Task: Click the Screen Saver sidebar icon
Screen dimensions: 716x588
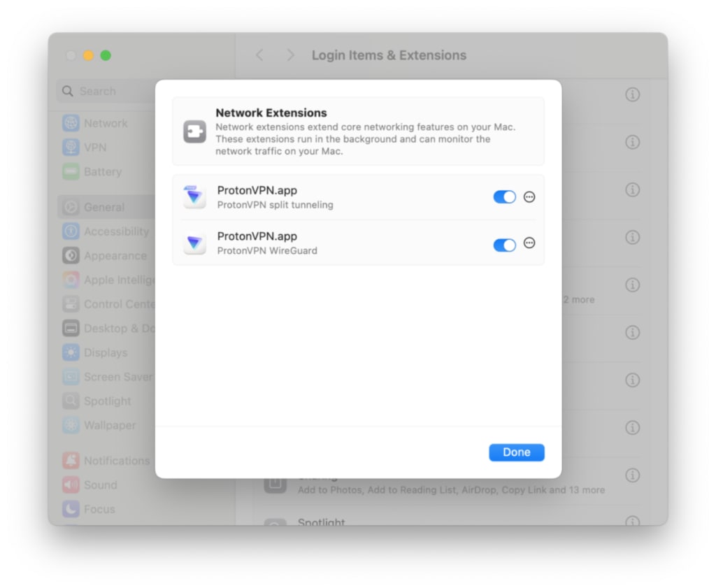Action: pos(71,377)
